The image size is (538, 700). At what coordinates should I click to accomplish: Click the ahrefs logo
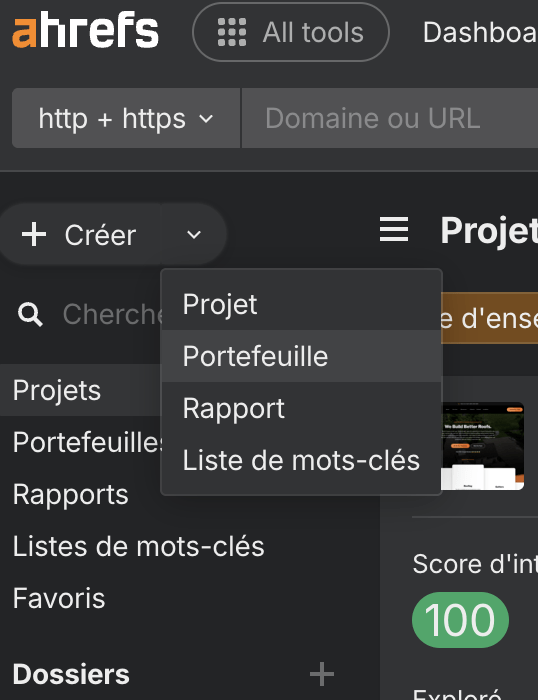point(85,30)
